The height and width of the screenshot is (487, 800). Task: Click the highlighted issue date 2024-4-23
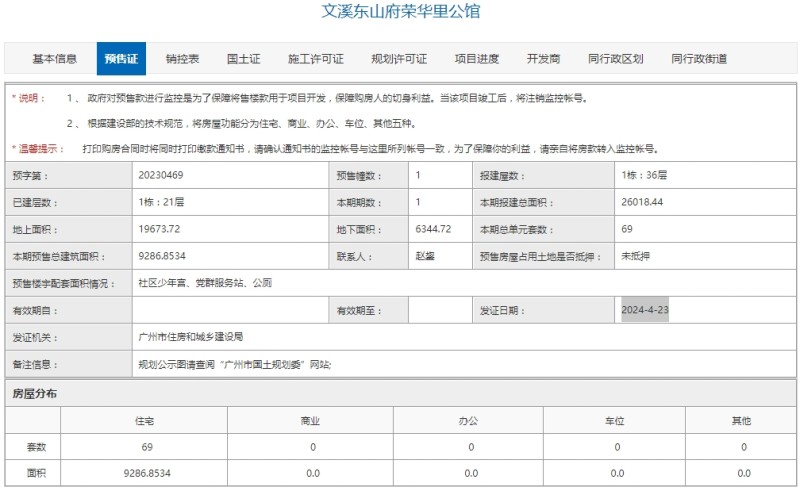pyautogui.click(x=645, y=310)
